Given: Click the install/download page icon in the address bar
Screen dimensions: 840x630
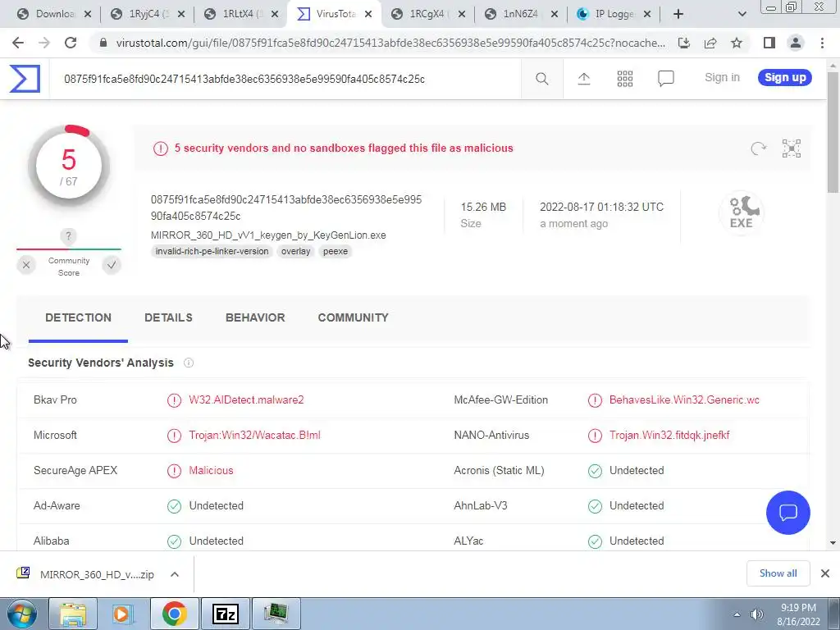Looking at the screenshot, I should click(684, 43).
